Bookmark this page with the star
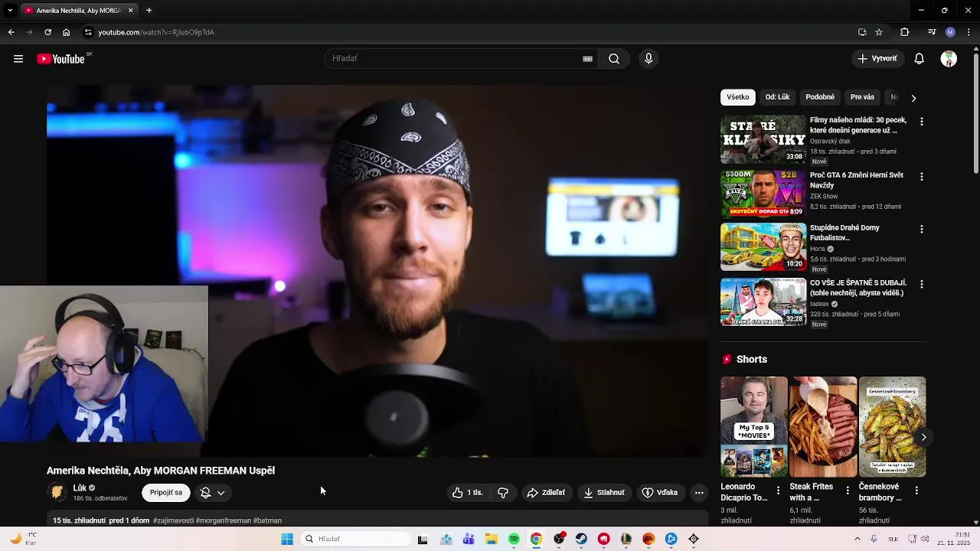The height and width of the screenshot is (551, 980). 879,32
